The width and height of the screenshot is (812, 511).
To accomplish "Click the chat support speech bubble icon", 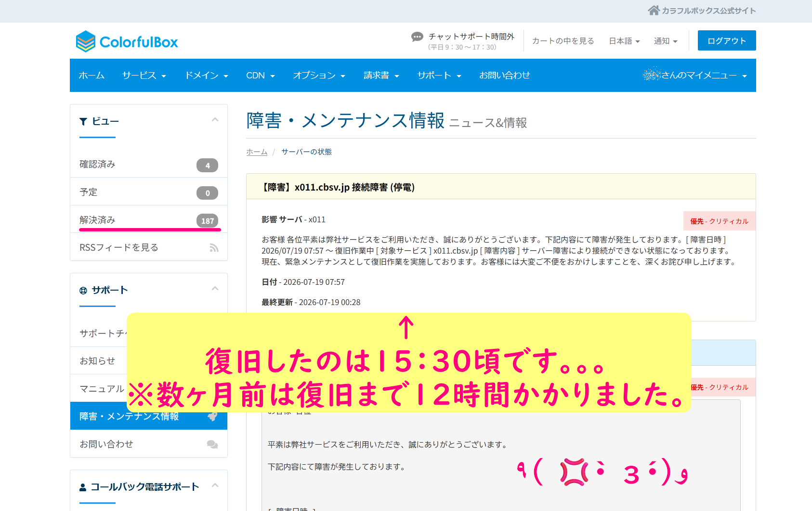I will (417, 37).
